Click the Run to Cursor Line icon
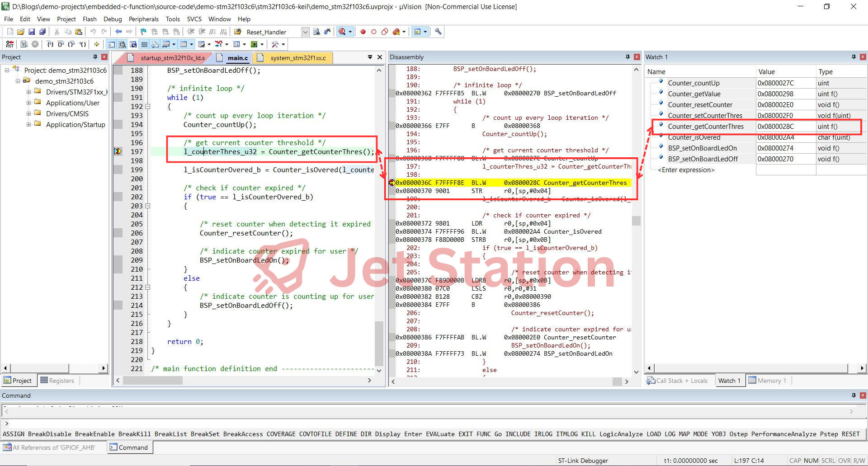 [83, 44]
